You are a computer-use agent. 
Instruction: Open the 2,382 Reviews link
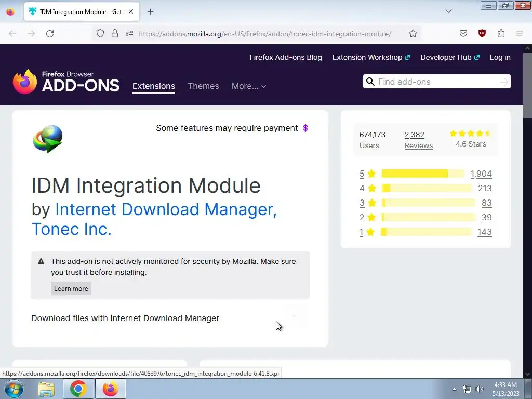(x=419, y=140)
